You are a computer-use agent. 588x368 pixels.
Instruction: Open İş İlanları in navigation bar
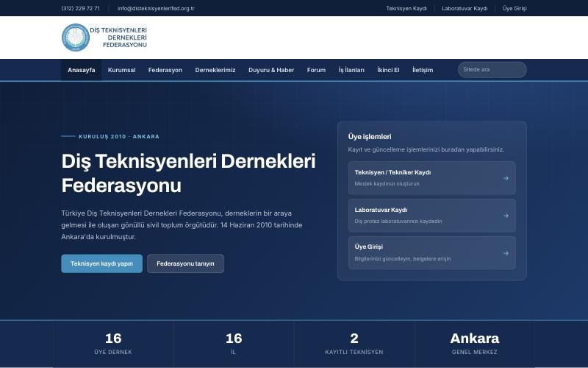351,70
